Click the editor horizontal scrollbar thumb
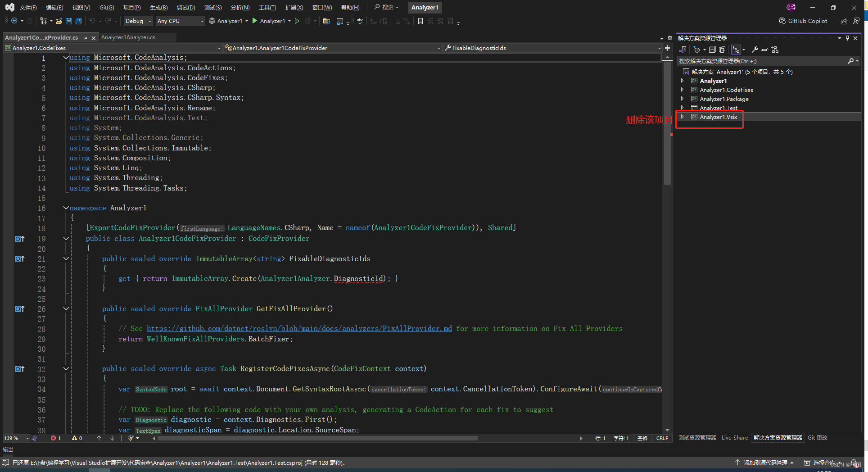The height and width of the screenshot is (472, 868). 317,438
